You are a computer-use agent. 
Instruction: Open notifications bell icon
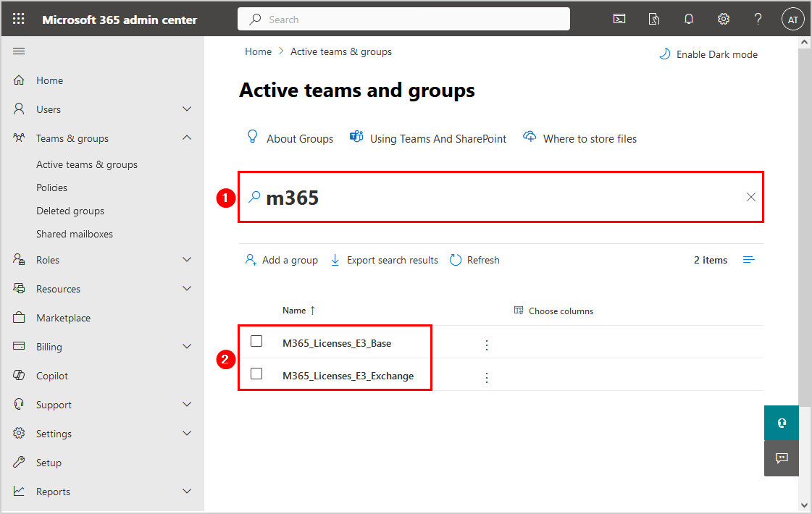(x=689, y=19)
